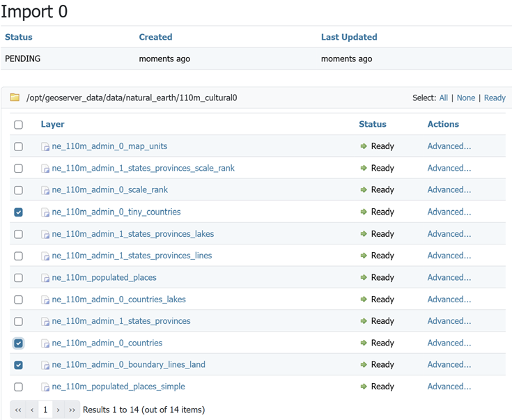Viewport: 512px width, 420px height.
Task: Open the ne_110m_admin_0_boundary_lines_land layer link
Action: tap(129, 364)
